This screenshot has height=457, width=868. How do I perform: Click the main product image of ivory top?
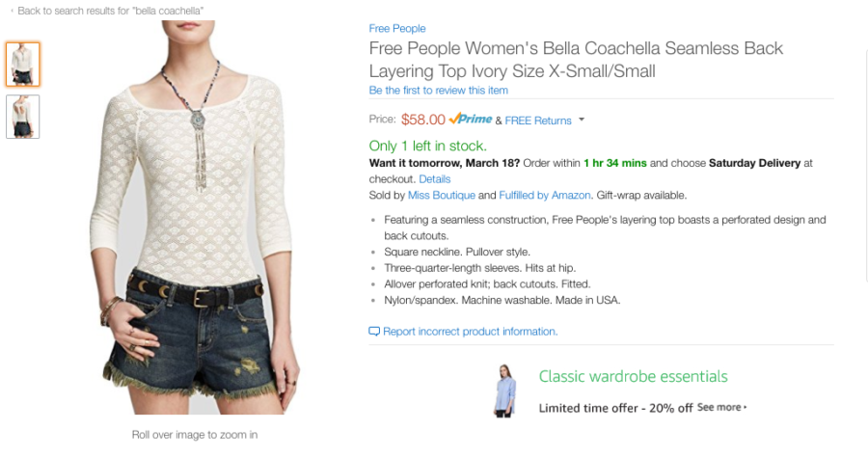[x=195, y=218]
